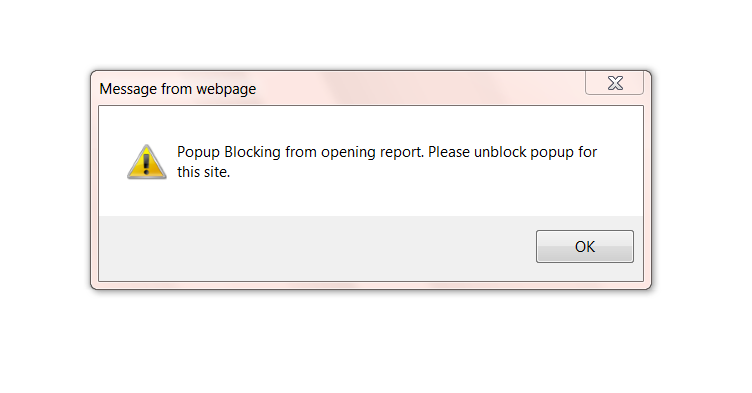Click the X icon in title bar
The height and width of the screenshot is (393, 752).
tap(615, 83)
